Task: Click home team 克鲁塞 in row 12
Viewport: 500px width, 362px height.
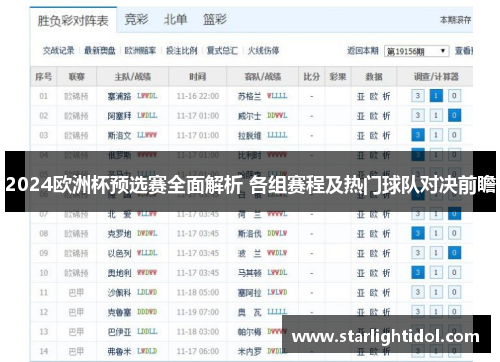Action: 119,313
